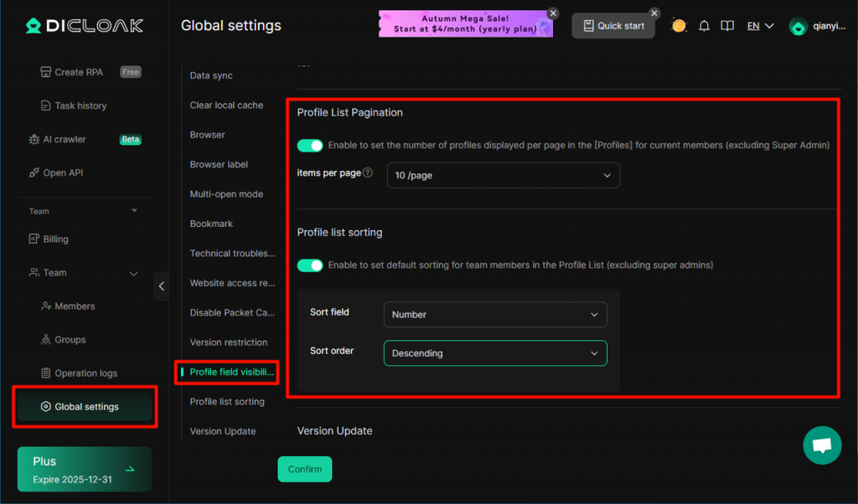Screen dimensions: 858x504
Task: Click the orange coin reward icon
Action: click(x=679, y=26)
